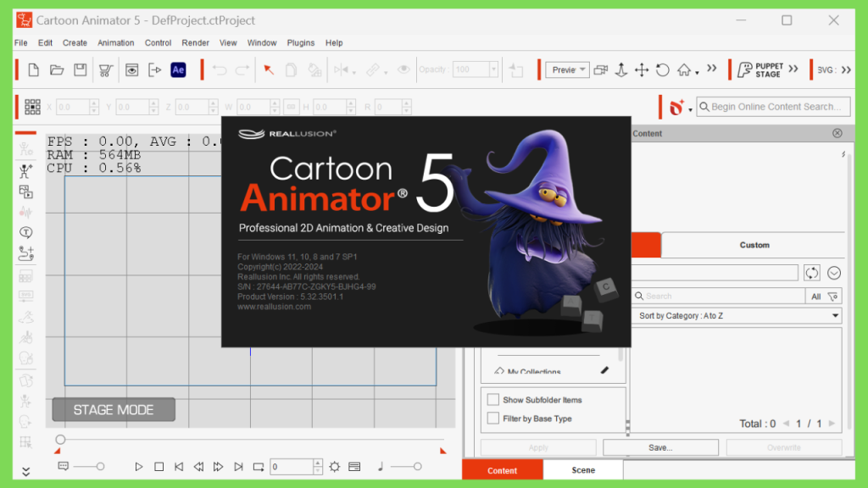This screenshot has width=868, height=488.
Task: Click the home view icon
Action: [684, 69]
